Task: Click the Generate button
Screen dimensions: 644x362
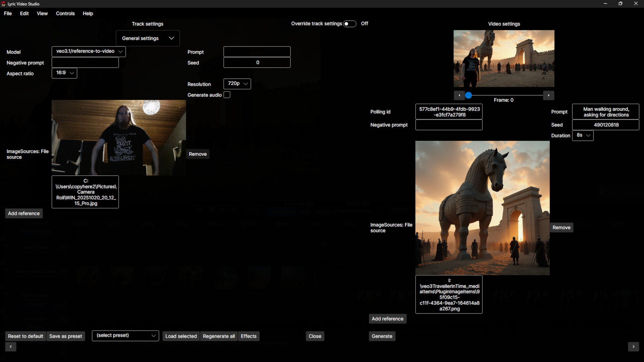Action: tap(382, 336)
